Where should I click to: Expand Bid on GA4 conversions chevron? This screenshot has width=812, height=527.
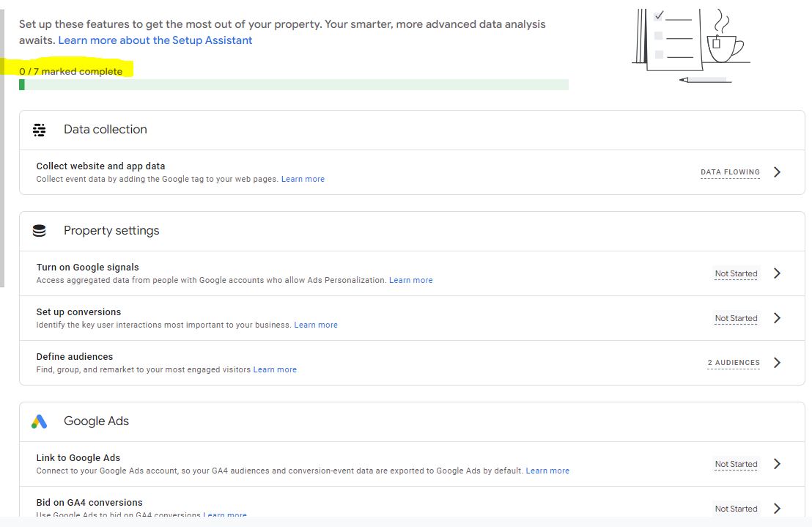777,509
